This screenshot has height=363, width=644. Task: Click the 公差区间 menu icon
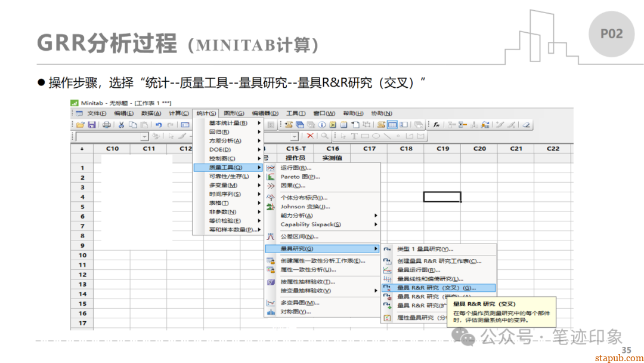(271, 237)
